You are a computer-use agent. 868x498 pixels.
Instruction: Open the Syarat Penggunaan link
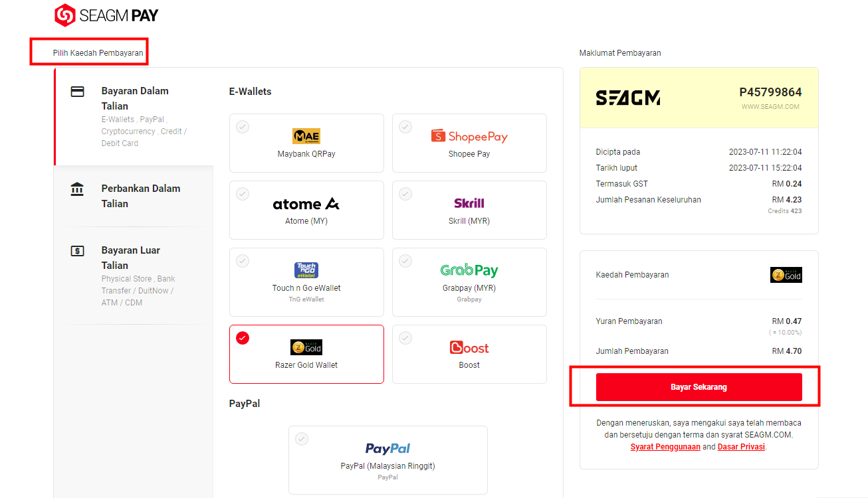[665, 447]
